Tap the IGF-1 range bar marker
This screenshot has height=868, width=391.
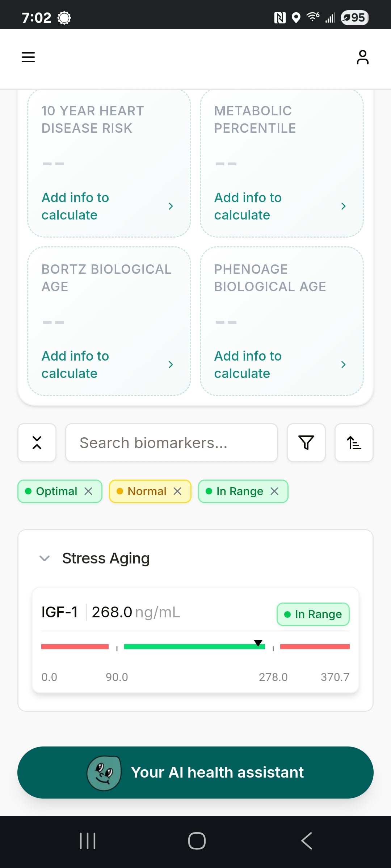[258, 643]
